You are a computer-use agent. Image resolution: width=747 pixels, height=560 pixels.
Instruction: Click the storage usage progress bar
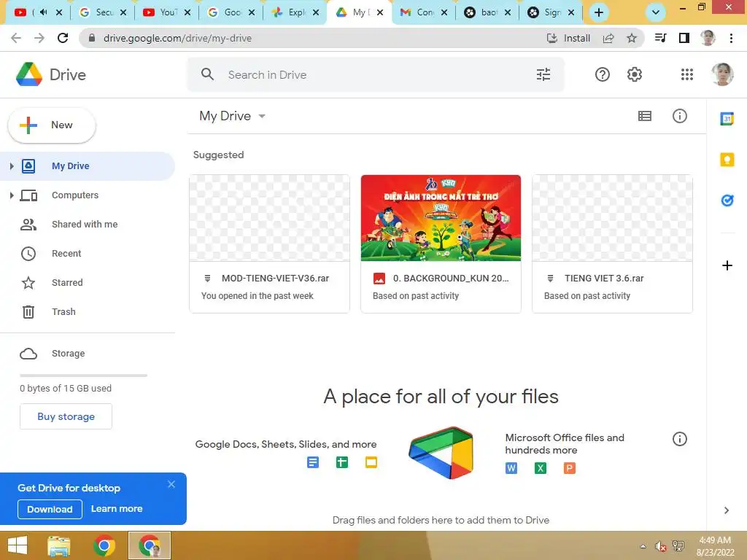click(83, 376)
